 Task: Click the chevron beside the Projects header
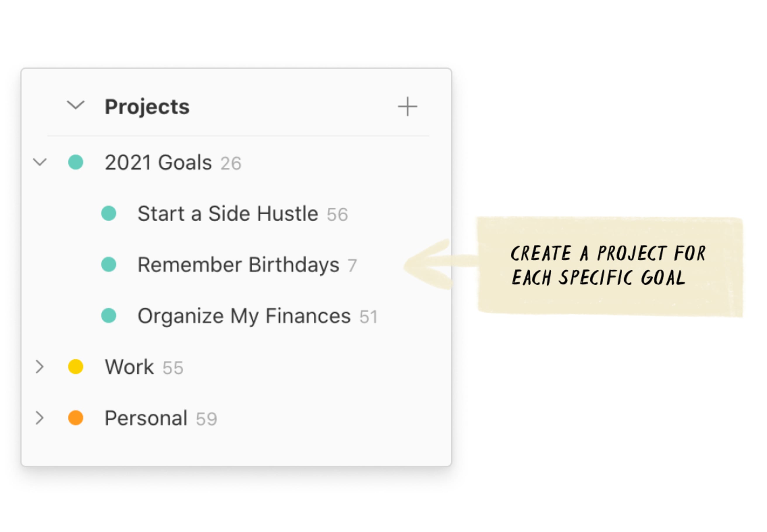(x=76, y=107)
